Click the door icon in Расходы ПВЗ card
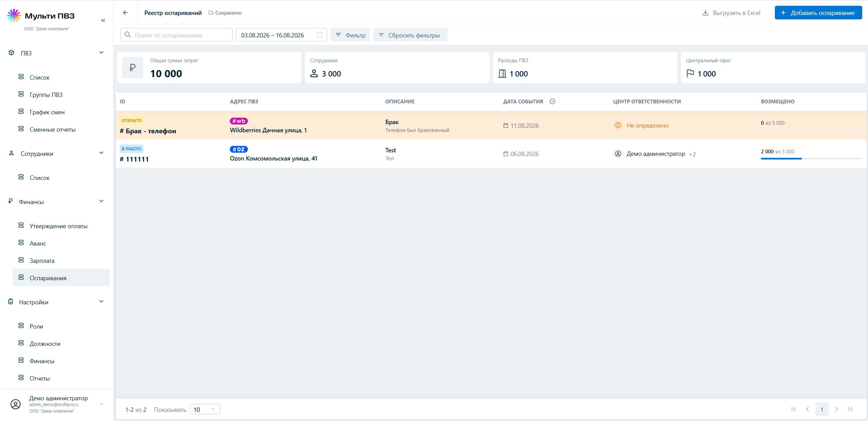This screenshot has height=421, width=868. 502,73
